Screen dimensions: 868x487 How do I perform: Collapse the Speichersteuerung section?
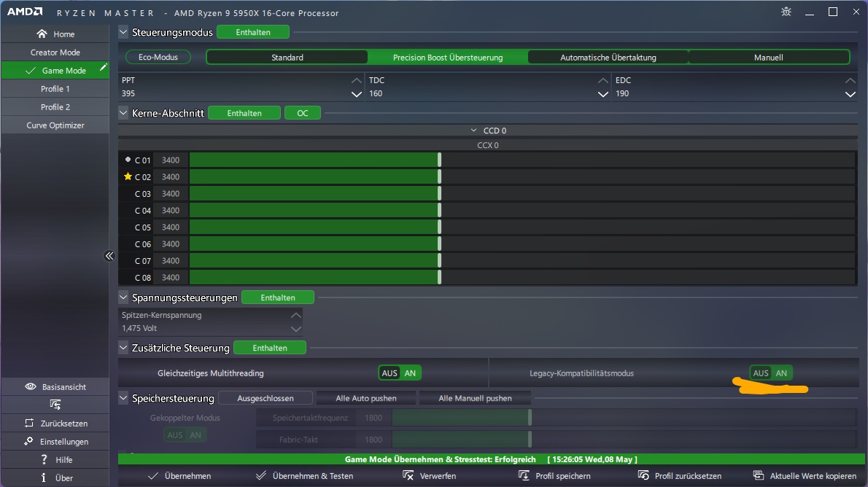coord(123,398)
